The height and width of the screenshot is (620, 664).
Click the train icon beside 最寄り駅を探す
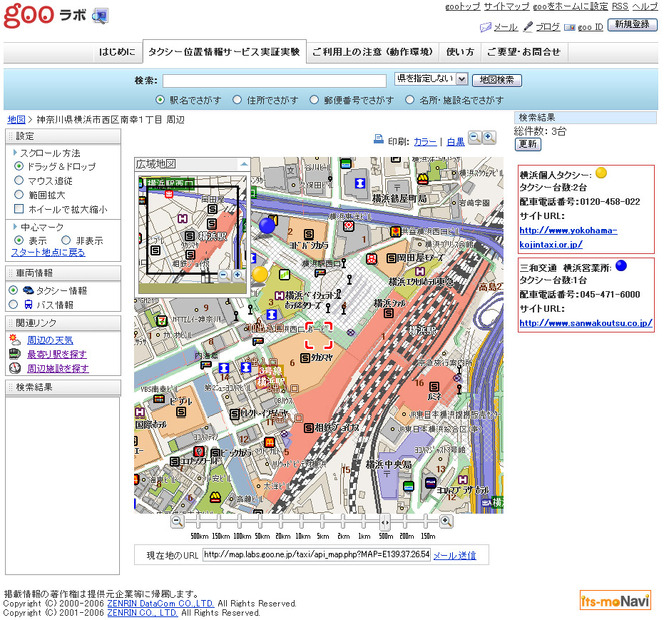pyautogui.click(x=15, y=354)
